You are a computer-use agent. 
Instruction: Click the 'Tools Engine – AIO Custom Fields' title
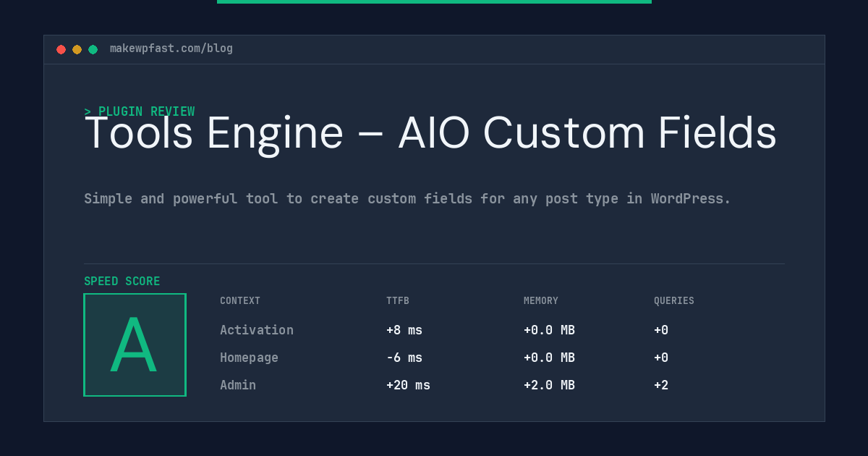pyautogui.click(x=430, y=134)
